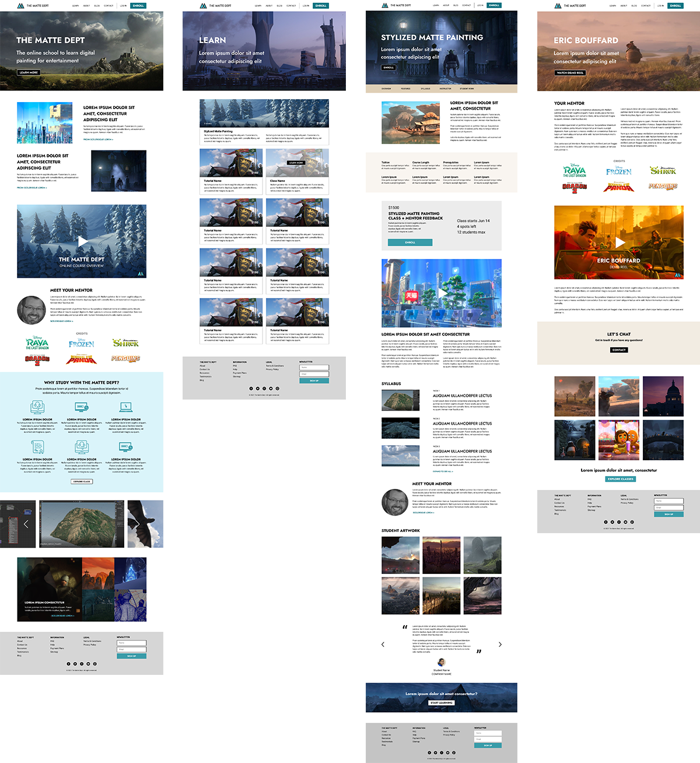This screenshot has height=763, width=700.
Task: Advance the testimonial carousel with the right arrow
Action: click(x=500, y=645)
